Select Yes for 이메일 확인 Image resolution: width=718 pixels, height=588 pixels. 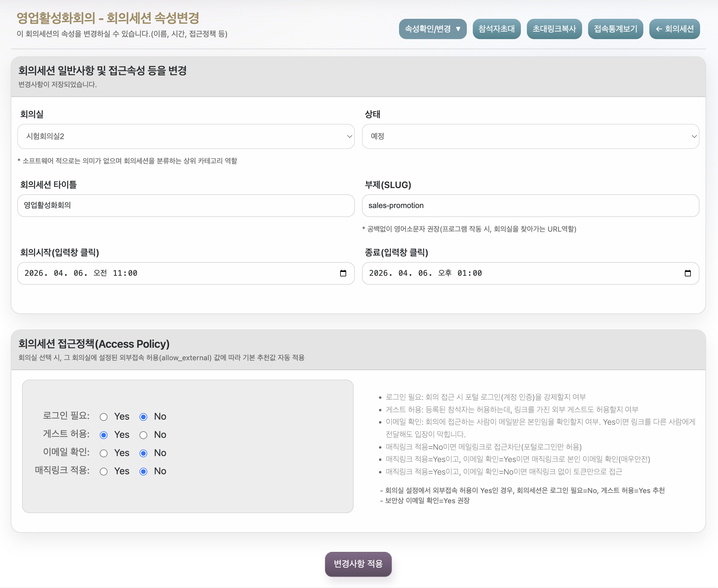click(104, 453)
